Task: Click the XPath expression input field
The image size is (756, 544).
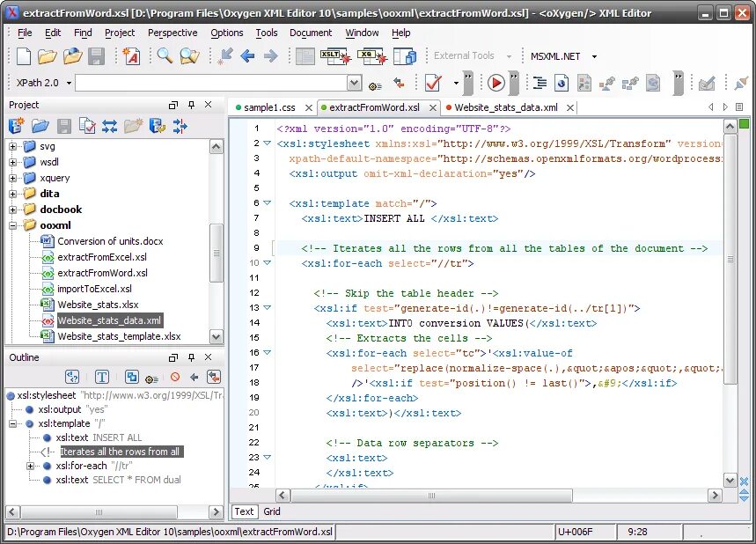Action: 211,83
